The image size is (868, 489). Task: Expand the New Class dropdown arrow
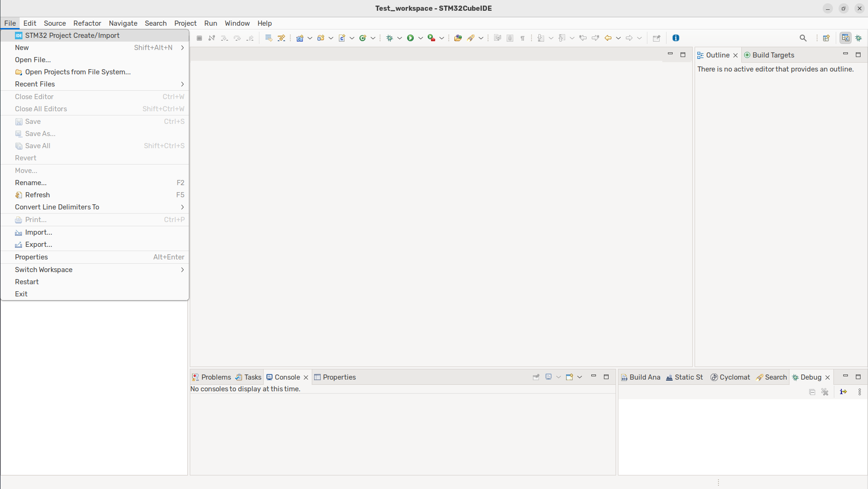pos(373,38)
